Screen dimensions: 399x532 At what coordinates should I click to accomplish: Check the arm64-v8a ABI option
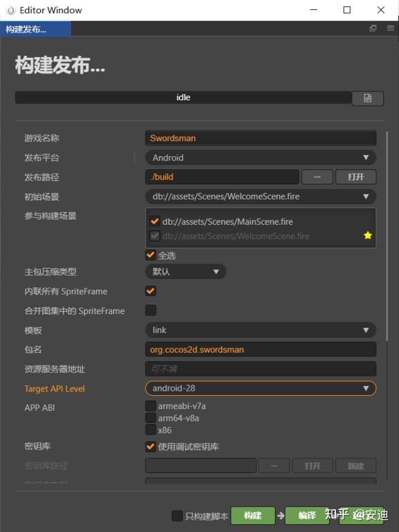(x=151, y=417)
